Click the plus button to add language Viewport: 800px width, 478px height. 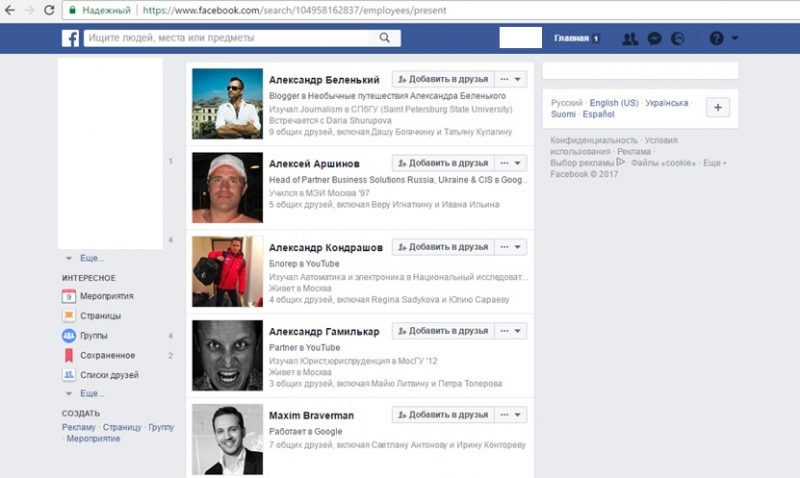[x=718, y=108]
